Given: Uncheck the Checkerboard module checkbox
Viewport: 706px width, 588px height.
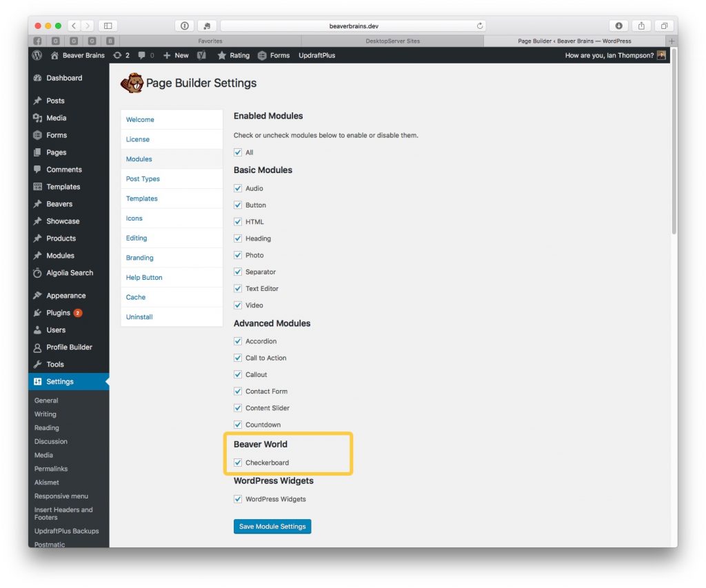Looking at the screenshot, I should coord(238,463).
